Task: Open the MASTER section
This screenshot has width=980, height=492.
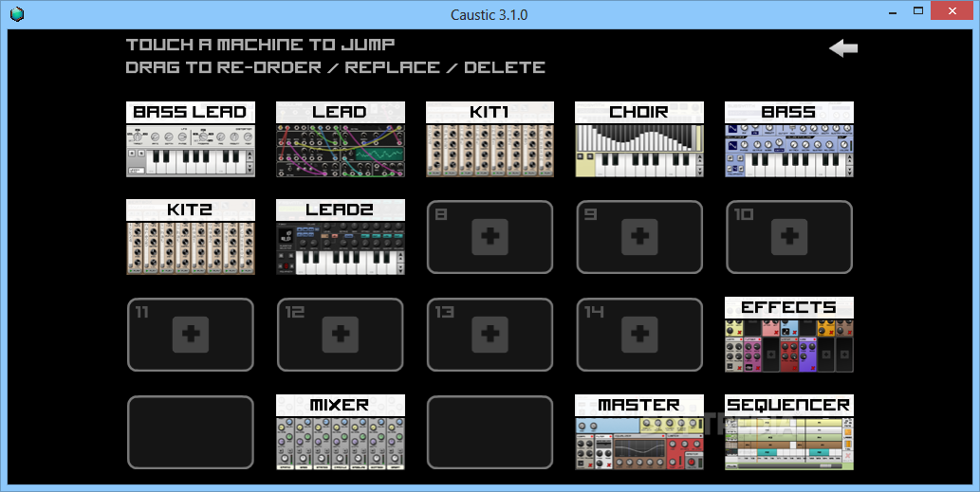Action: coord(639,432)
